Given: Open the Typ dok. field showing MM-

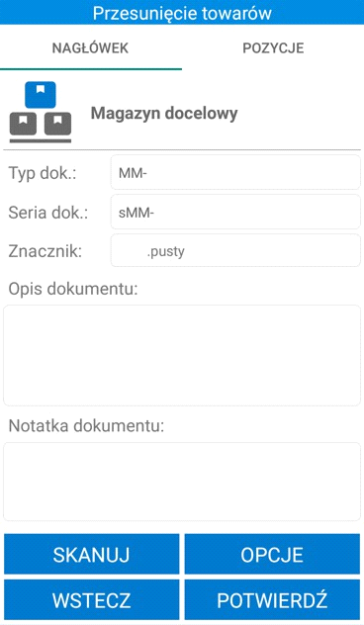Looking at the screenshot, I should (x=235, y=173).
